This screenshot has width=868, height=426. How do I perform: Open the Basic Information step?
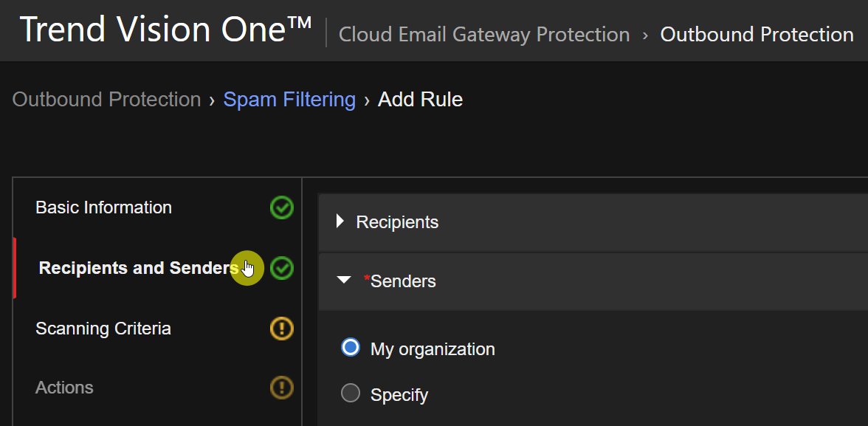(103, 208)
